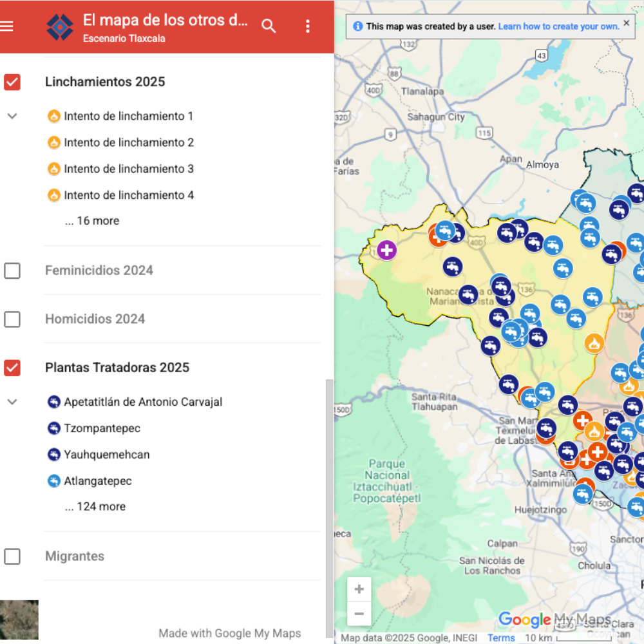Click the search magnifier icon
The height and width of the screenshot is (644, 644).
coord(269,26)
